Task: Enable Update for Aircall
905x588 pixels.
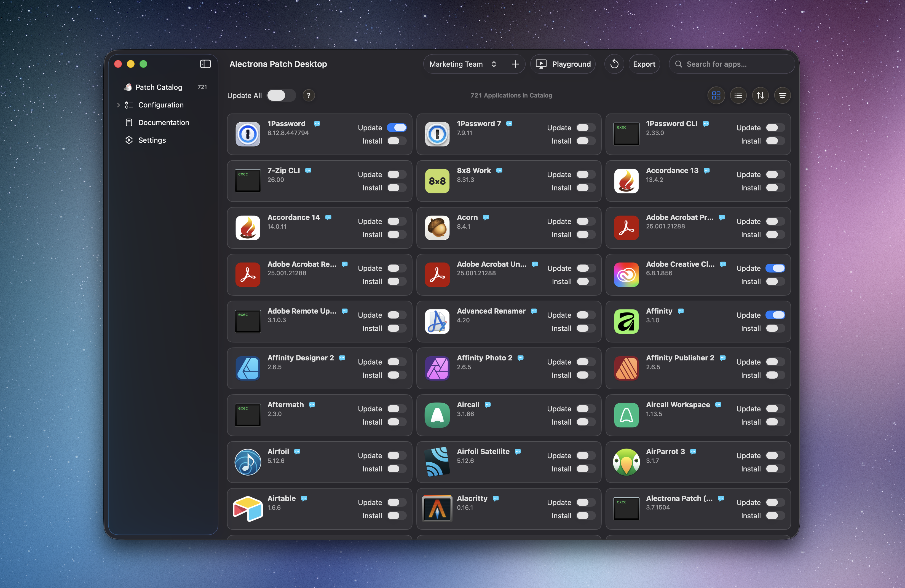Action: coord(586,409)
